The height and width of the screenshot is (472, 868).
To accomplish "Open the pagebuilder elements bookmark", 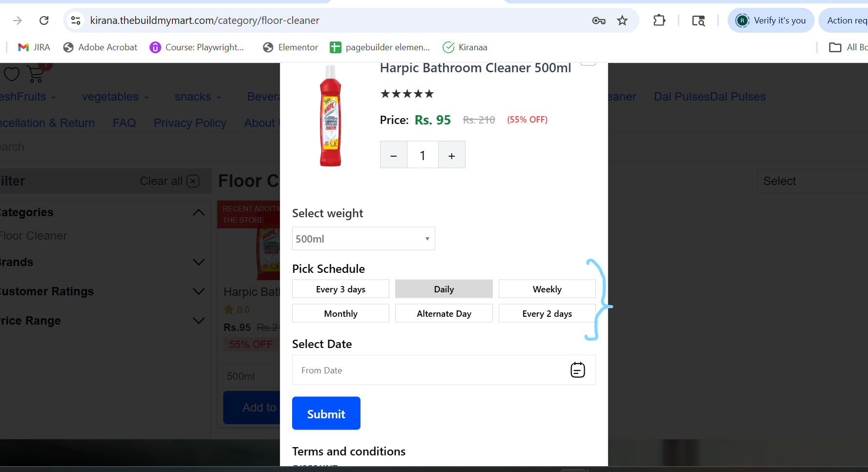I will 380,47.
